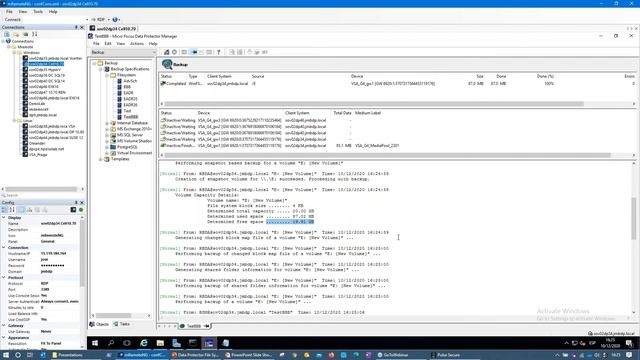
Task: Click the green status icon in Config
Action: tap(81, 210)
